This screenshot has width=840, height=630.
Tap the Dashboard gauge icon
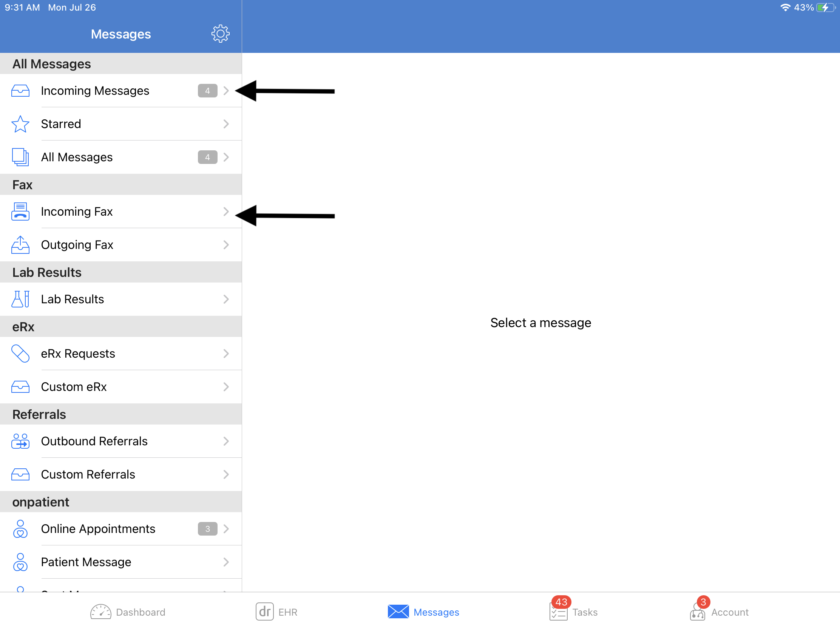point(100,612)
